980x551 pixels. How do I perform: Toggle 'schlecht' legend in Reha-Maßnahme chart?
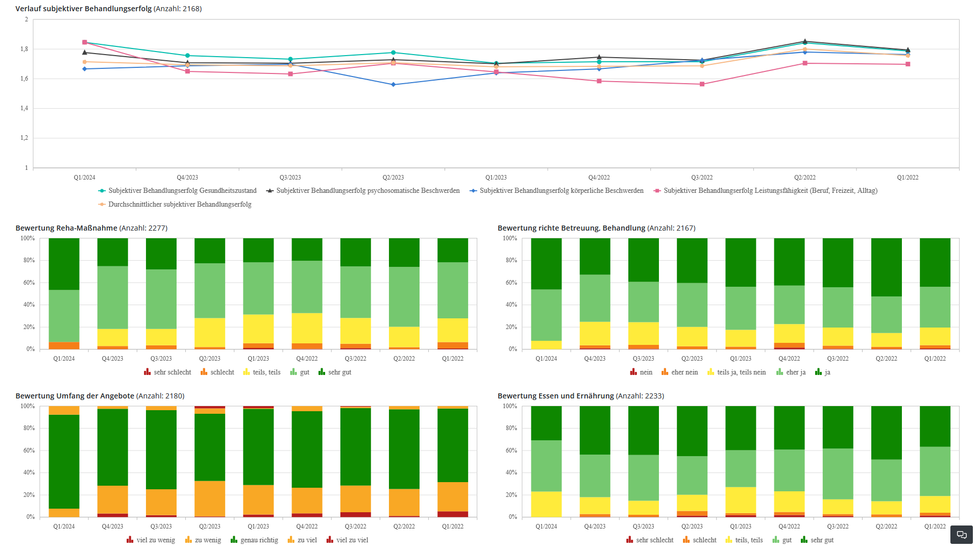(217, 372)
